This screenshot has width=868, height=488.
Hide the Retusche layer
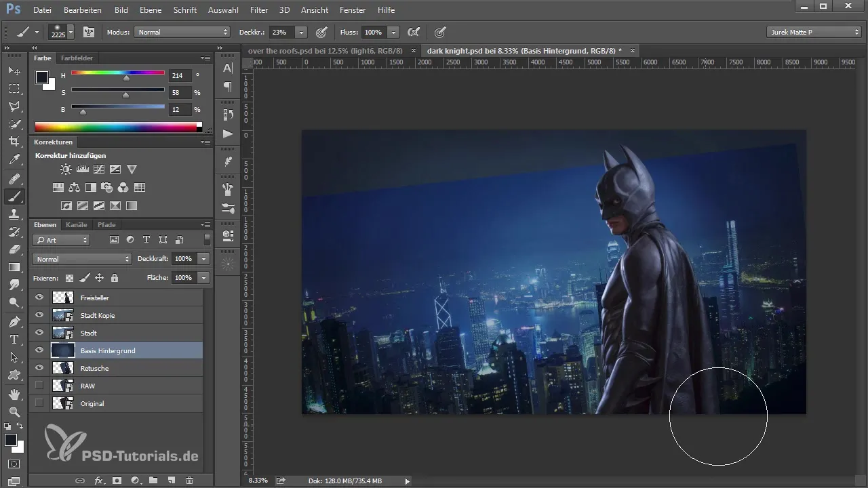(x=39, y=368)
